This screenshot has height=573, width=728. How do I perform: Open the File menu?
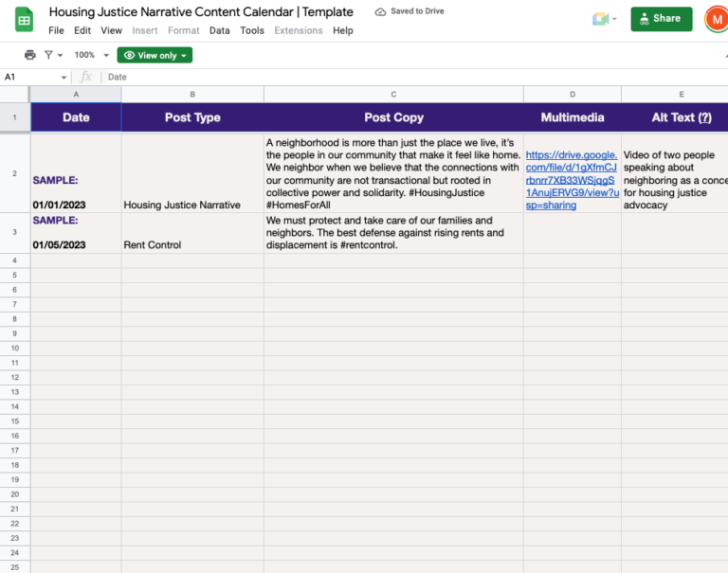(56, 30)
